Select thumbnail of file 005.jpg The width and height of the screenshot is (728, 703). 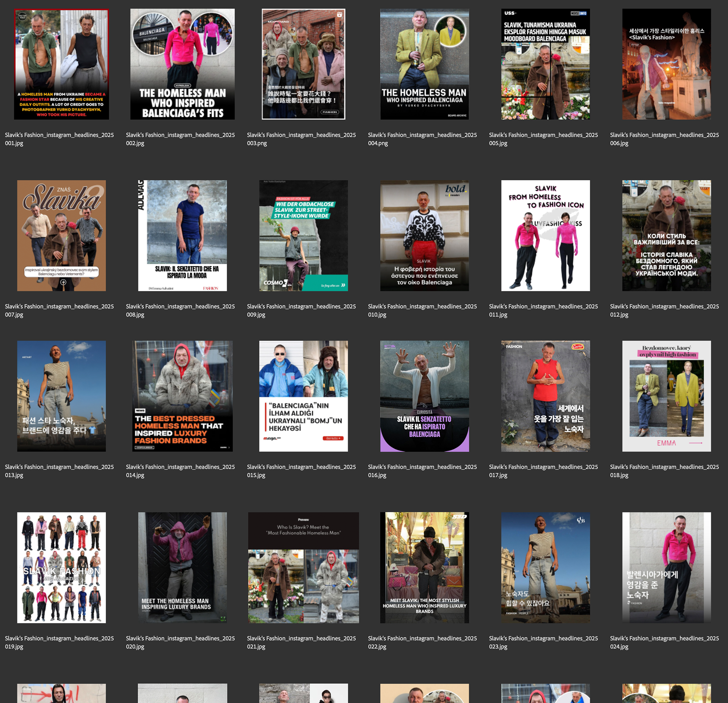(546, 64)
